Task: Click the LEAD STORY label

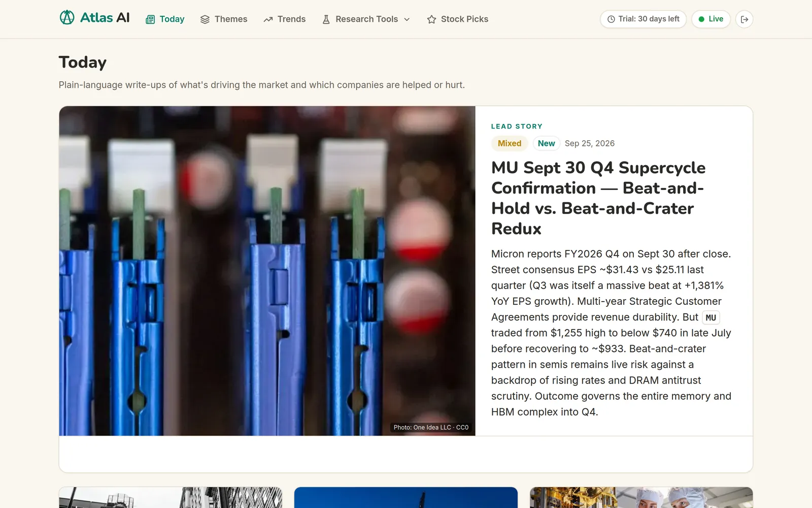Action: tap(517, 126)
